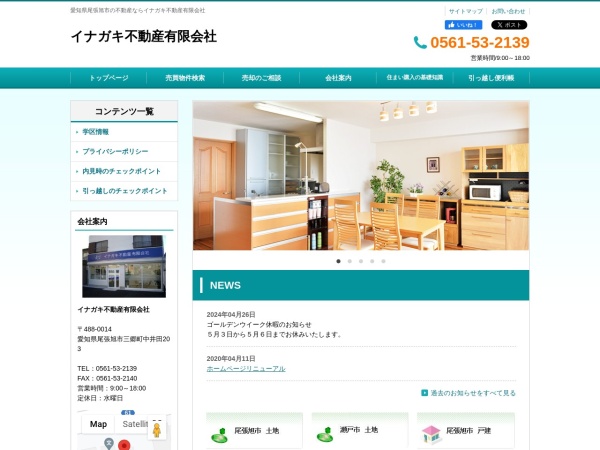The image size is (600, 450).
Task: Click the 会社案内 sidebar heading
Action: tap(92, 221)
